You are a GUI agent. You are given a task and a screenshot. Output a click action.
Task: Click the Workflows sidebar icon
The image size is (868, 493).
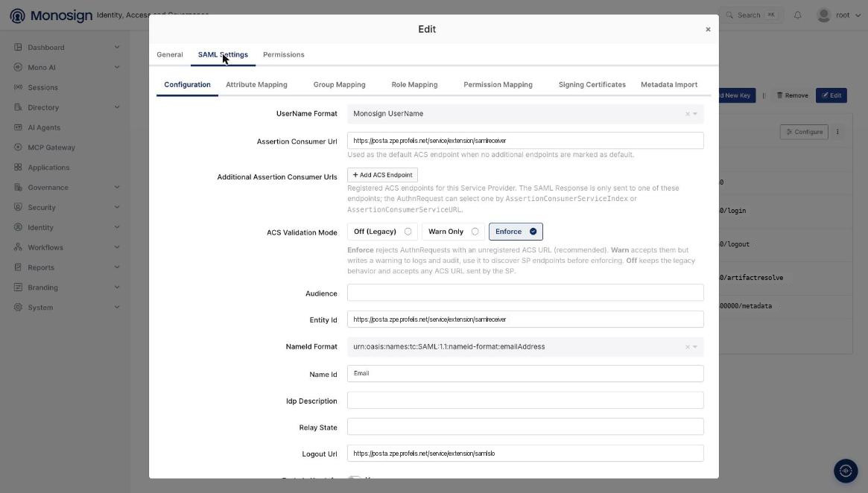pos(19,246)
